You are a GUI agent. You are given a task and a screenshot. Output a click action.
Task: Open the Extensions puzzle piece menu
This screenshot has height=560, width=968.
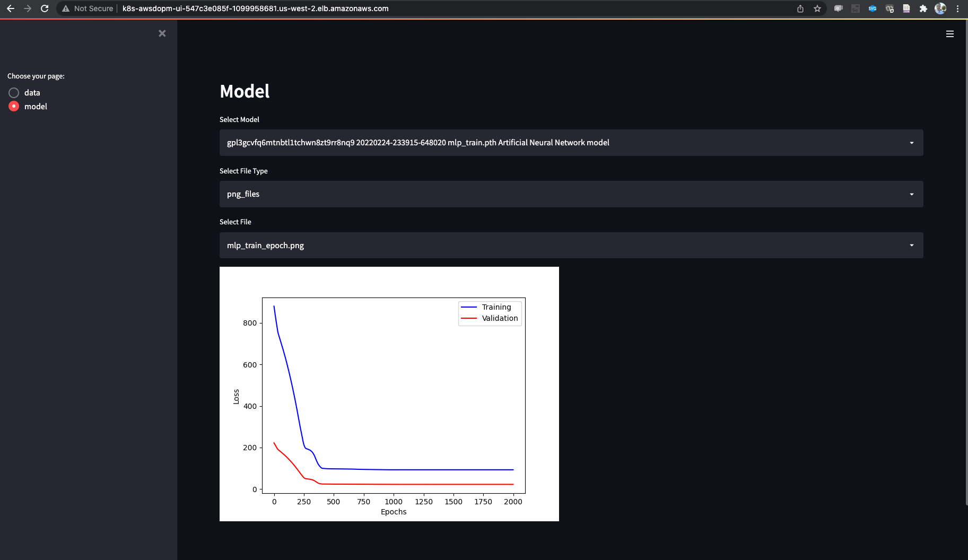[923, 8]
